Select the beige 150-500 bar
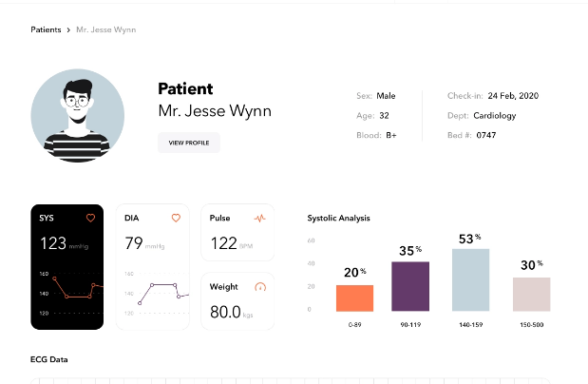588x384 pixels. click(x=531, y=295)
